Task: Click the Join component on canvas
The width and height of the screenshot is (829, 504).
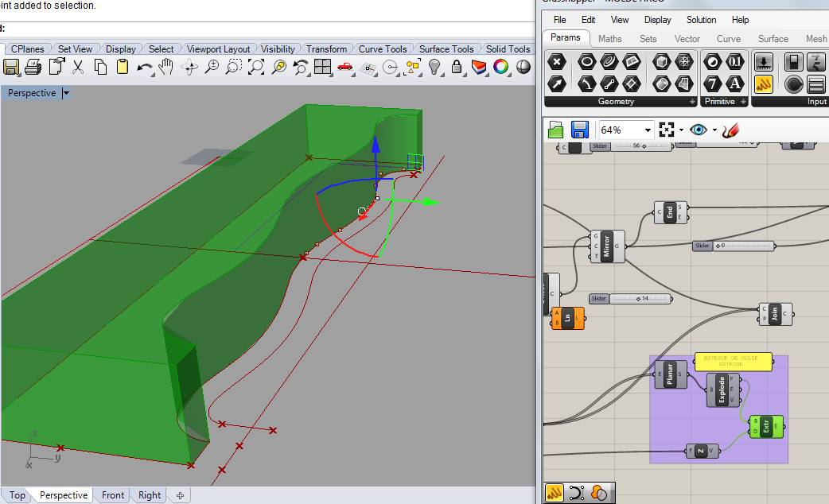Action: point(775,314)
